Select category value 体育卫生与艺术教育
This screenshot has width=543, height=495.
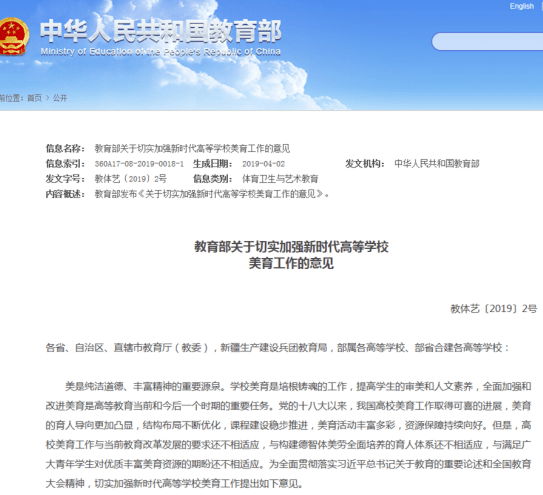click(x=280, y=179)
